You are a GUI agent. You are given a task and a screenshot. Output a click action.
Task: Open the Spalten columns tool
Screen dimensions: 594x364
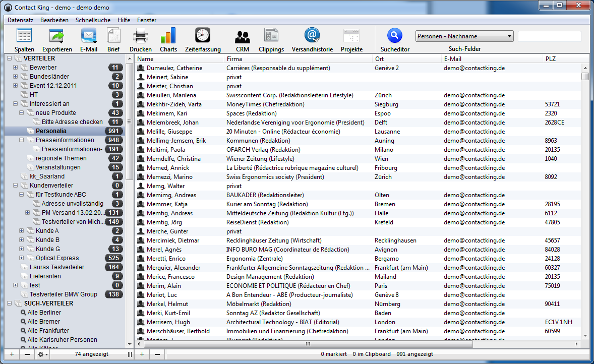pos(24,39)
